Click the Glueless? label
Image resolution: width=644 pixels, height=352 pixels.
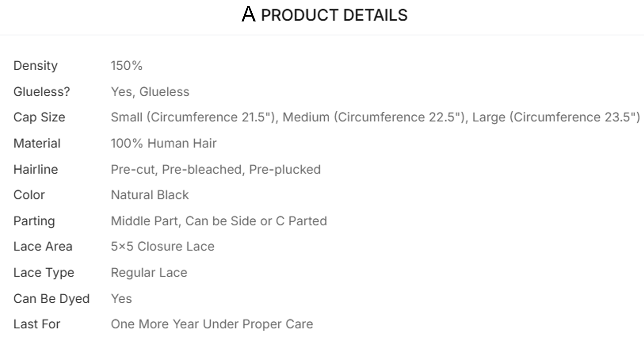(42, 92)
